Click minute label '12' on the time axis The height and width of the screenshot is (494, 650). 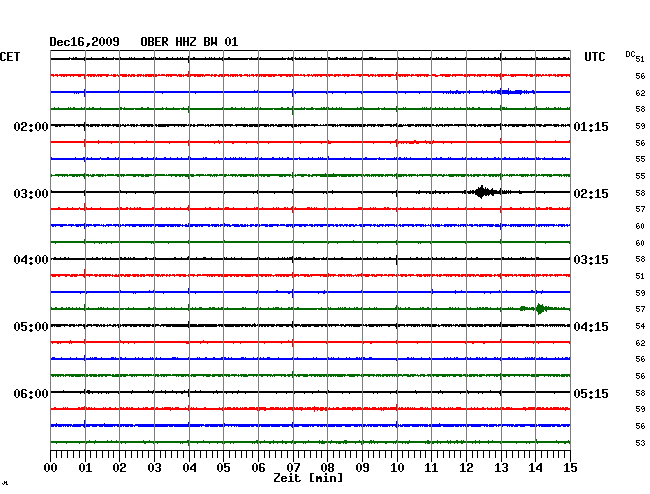click(x=466, y=467)
